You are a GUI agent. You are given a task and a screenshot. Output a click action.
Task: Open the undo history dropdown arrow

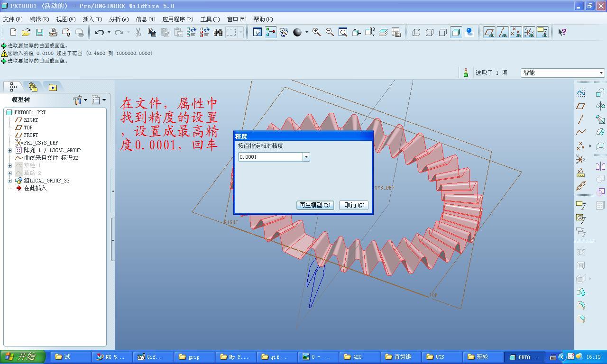coord(109,32)
